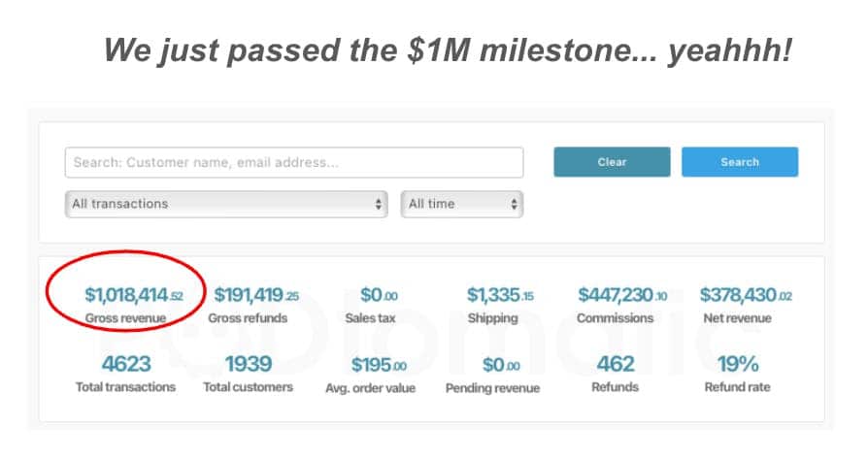Image resolution: width=868 pixels, height=462 pixels.
Task: Click the Total transactions 4623 count
Action: coord(126,364)
